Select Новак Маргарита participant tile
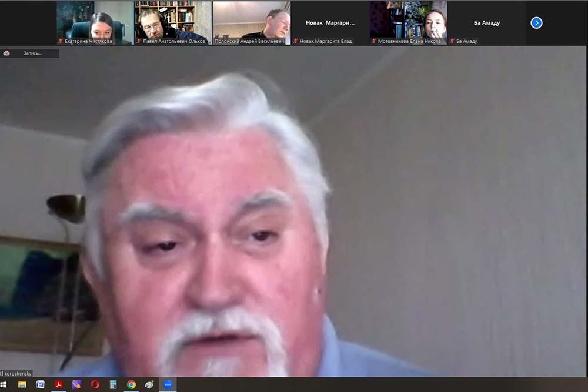Image resolution: width=588 pixels, height=392 pixels. [x=330, y=22]
